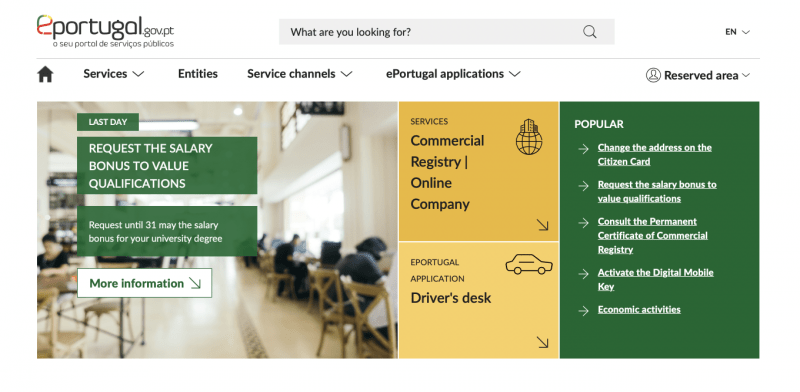Click the arrow beside Request the salary bonus link

pos(583,186)
